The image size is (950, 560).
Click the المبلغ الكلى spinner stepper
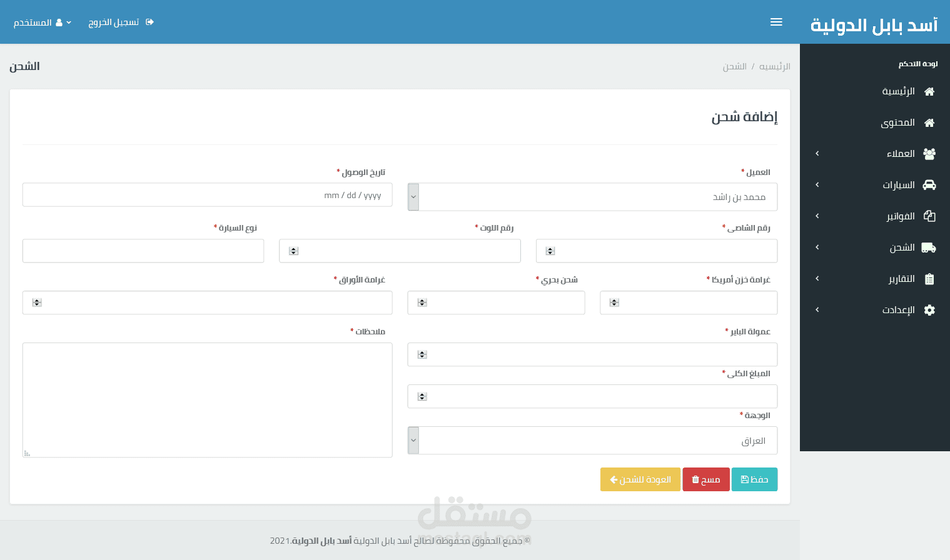pos(422,396)
